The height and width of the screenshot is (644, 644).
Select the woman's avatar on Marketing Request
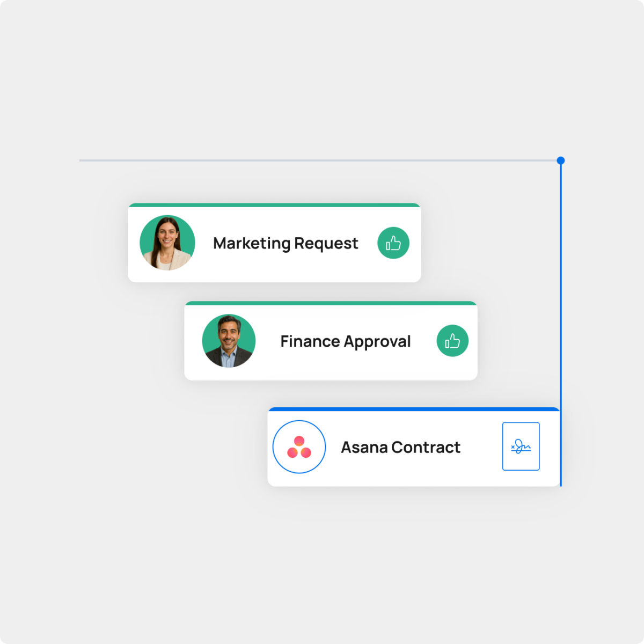click(167, 243)
